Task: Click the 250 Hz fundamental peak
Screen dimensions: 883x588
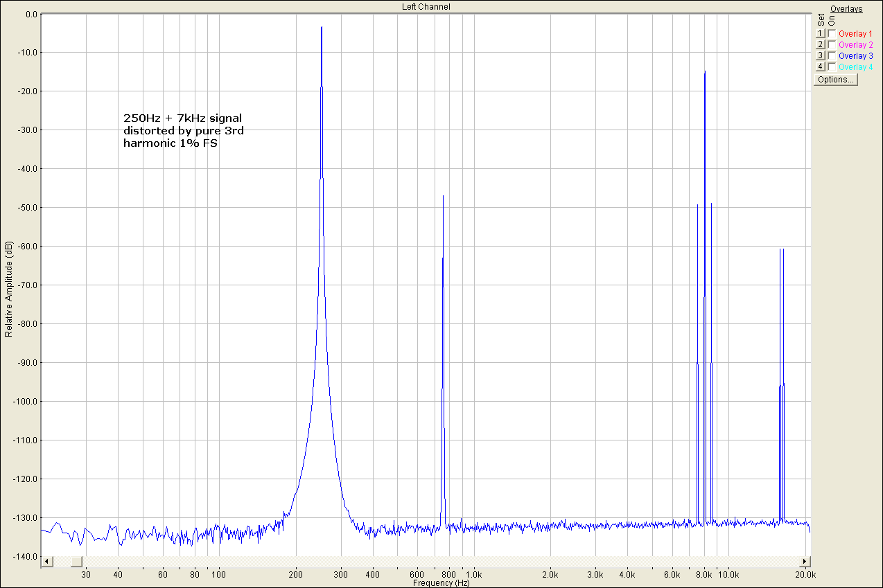Action: [322, 28]
